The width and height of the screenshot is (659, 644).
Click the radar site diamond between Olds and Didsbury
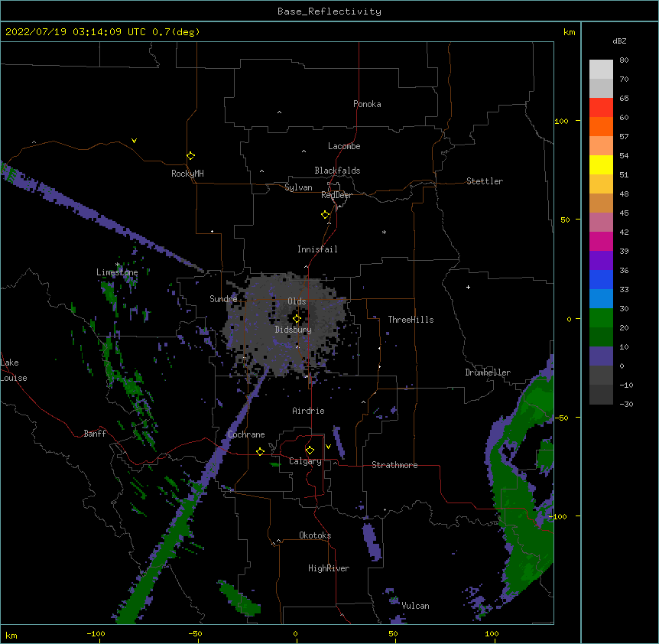tap(297, 319)
